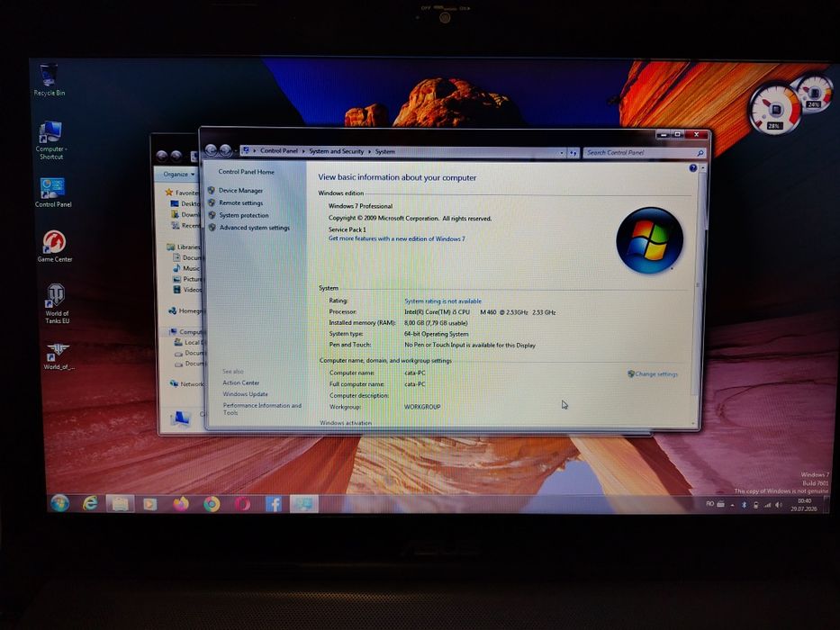Open the Windows Start orb
Image resolution: width=840 pixels, height=630 pixels.
(x=59, y=503)
